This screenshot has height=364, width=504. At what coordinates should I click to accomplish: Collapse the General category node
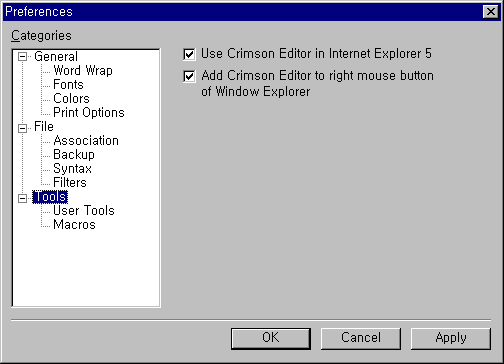point(22,57)
